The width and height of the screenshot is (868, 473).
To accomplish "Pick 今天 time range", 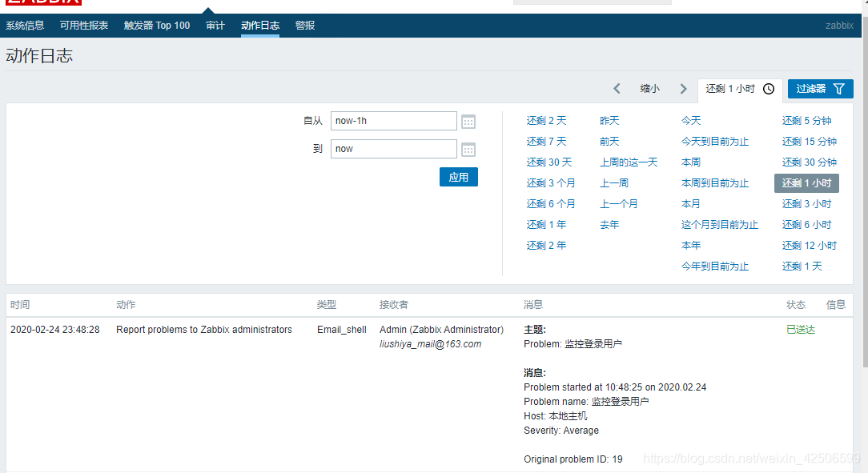I will point(691,121).
